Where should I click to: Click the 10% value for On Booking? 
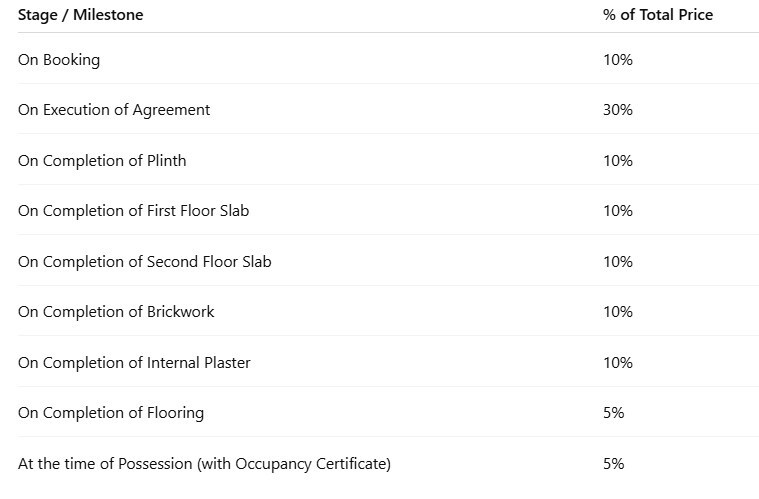tap(618, 60)
